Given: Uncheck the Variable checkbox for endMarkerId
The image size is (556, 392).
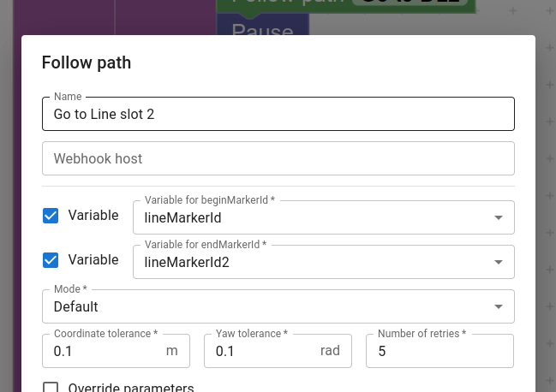Looking at the screenshot, I should (x=51, y=260).
